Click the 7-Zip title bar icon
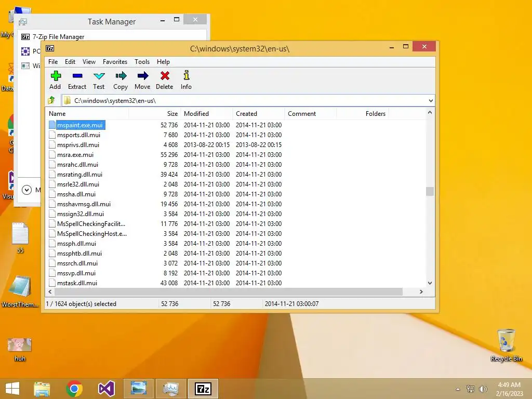Viewport: 532px width, 399px height. (50, 48)
